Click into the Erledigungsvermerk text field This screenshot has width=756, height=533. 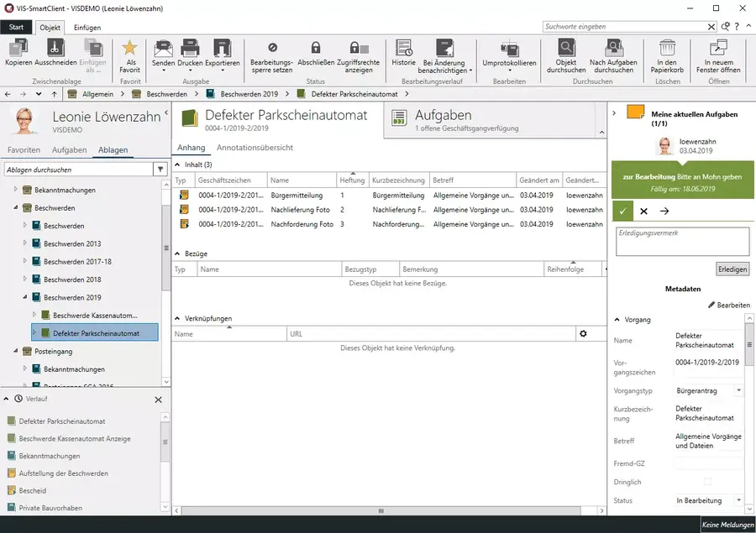(681, 242)
